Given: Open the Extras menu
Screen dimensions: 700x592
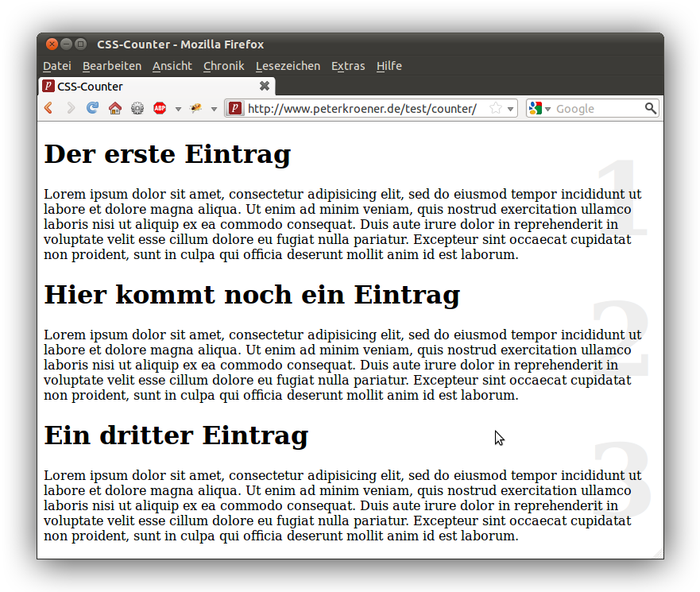Looking at the screenshot, I should click(348, 66).
